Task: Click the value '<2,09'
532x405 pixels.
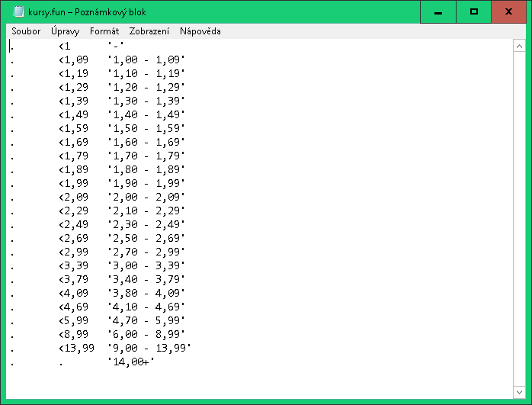Action: point(73,198)
